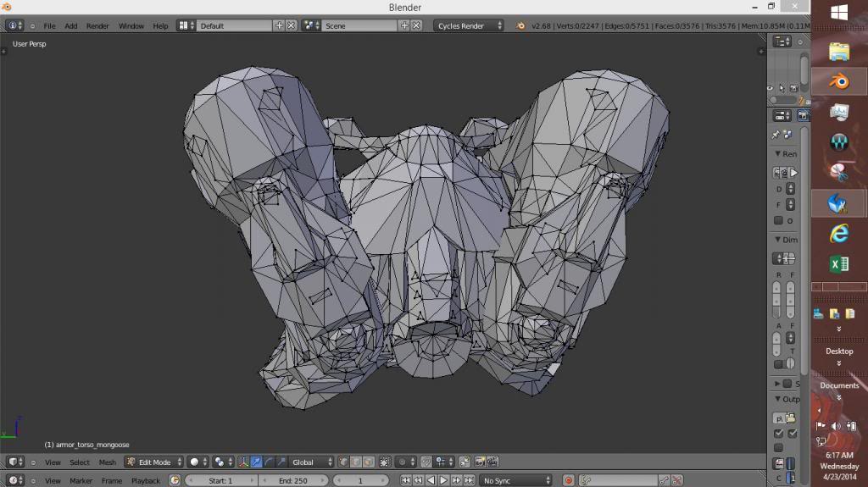Launch Excel from the taskbar
Image resolution: width=868 pixels, height=487 pixels.
[x=838, y=265]
